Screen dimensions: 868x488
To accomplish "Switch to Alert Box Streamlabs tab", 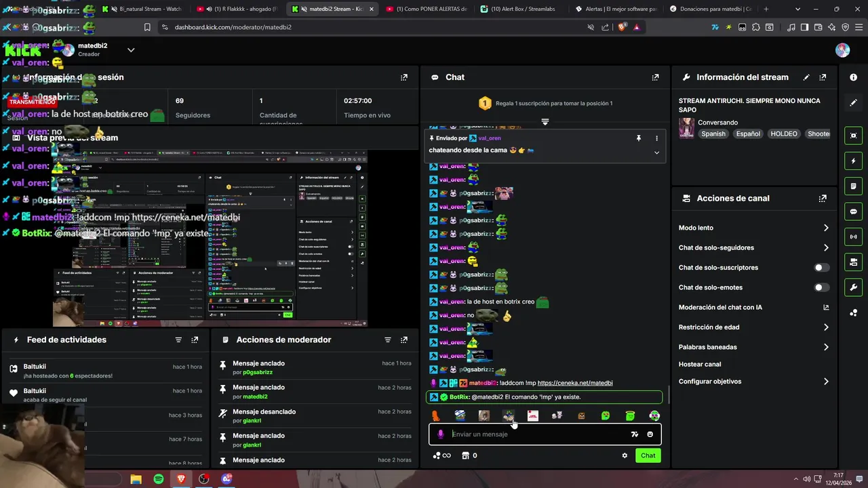I will pyautogui.click(x=519, y=9).
